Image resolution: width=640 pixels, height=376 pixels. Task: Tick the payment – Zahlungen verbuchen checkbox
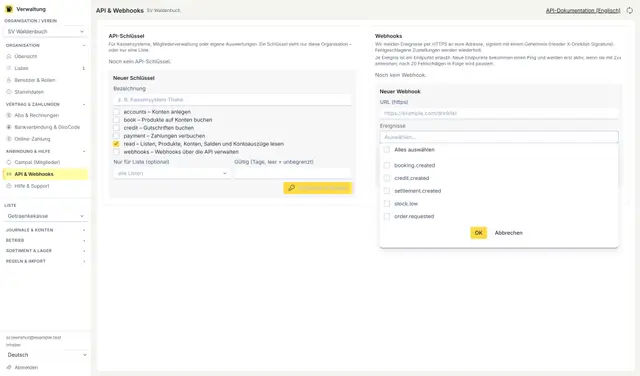point(116,136)
